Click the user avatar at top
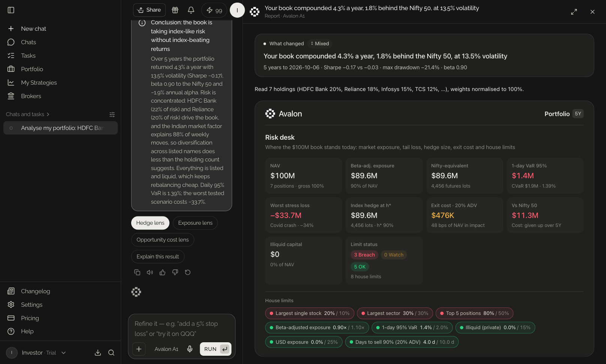The width and height of the screenshot is (606, 364). pos(237,10)
